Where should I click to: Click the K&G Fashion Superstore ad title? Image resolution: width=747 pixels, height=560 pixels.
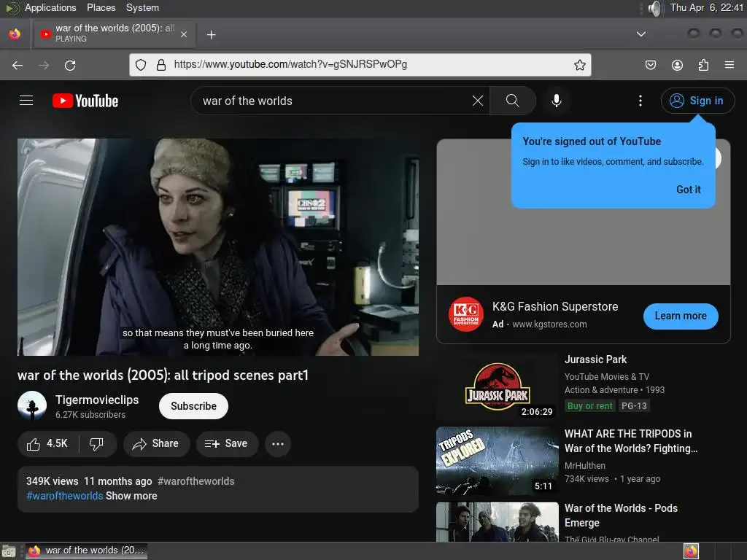point(555,307)
